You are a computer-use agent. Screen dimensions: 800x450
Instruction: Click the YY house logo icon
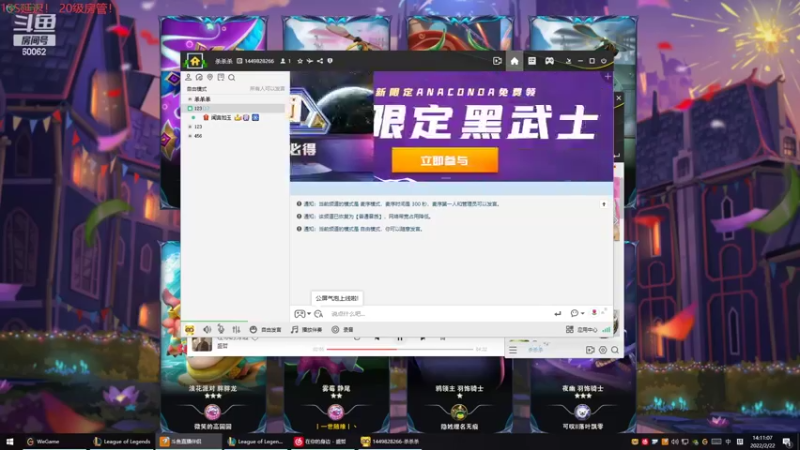point(195,61)
